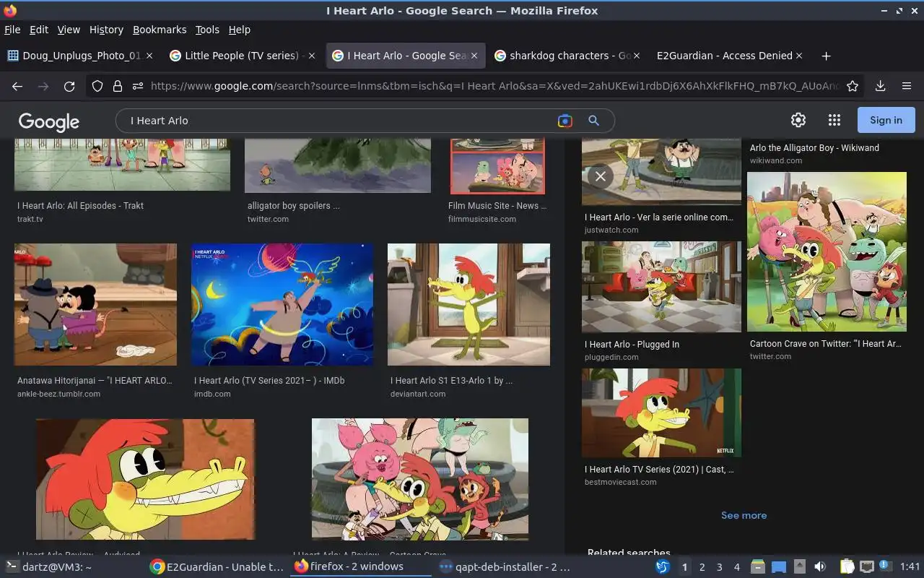Open the dartz@VM3 terminal taskbar item

coord(51,567)
